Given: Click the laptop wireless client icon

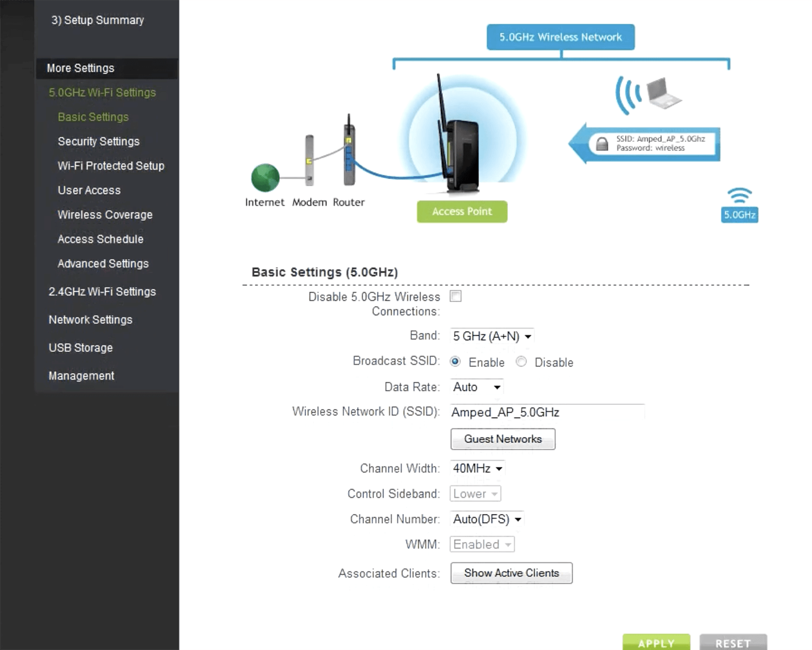Looking at the screenshot, I should [663, 93].
